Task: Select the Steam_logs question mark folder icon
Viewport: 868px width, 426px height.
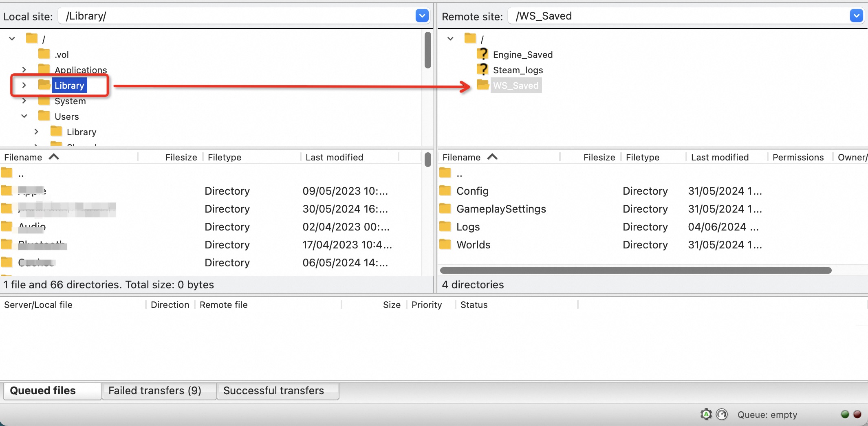Action: [x=483, y=70]
